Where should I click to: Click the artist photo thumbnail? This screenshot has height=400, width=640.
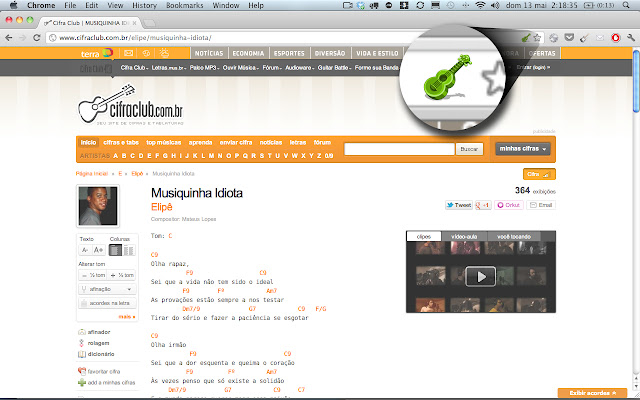point(98,206)
